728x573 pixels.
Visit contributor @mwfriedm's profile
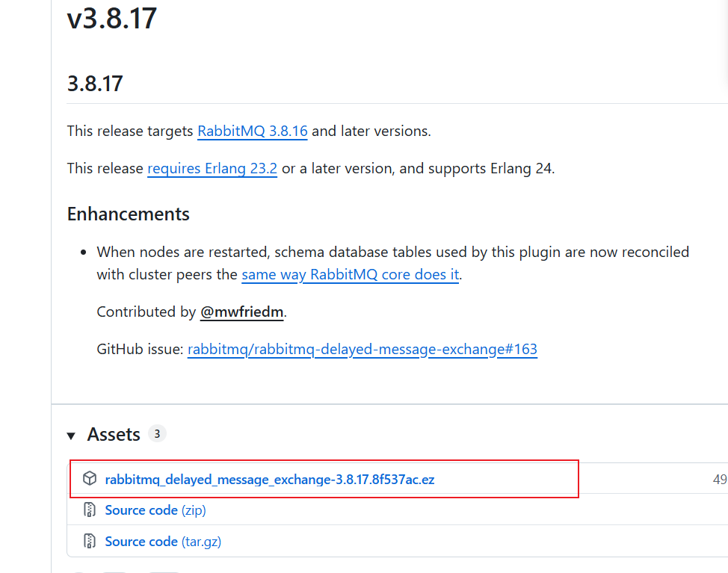point(242,312)
